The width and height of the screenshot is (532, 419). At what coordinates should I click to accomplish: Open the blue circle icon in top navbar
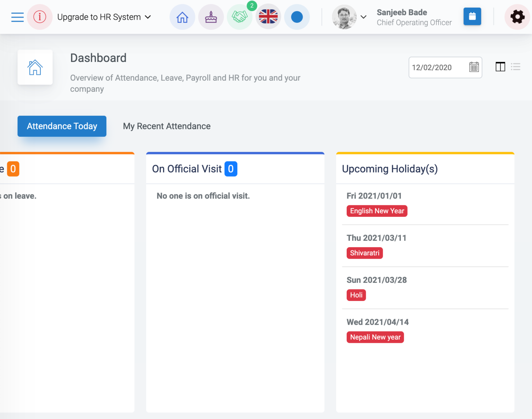point(297,17)
